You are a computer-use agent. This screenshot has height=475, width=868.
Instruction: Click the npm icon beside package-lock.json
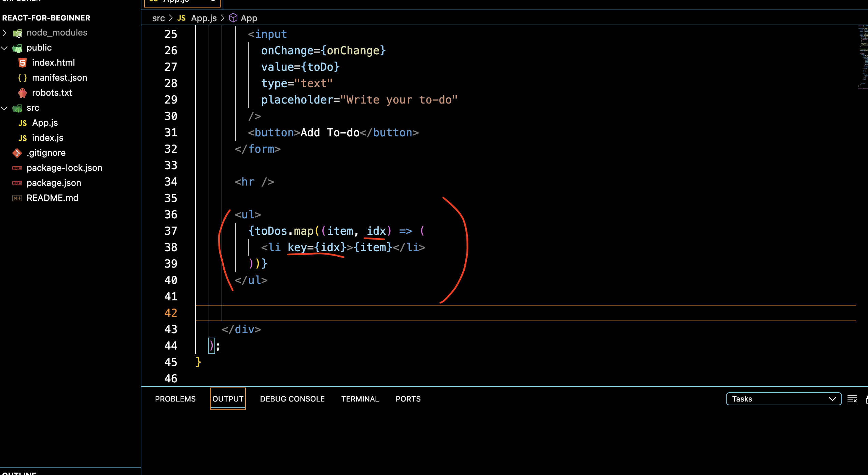coord(17,168)
